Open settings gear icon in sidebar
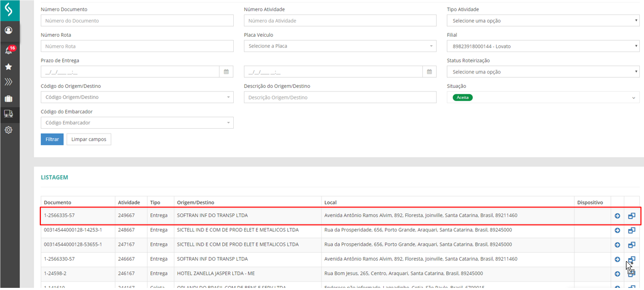This screenshot has height=290, width=644. pyautogui.click(x=9, y=130)
